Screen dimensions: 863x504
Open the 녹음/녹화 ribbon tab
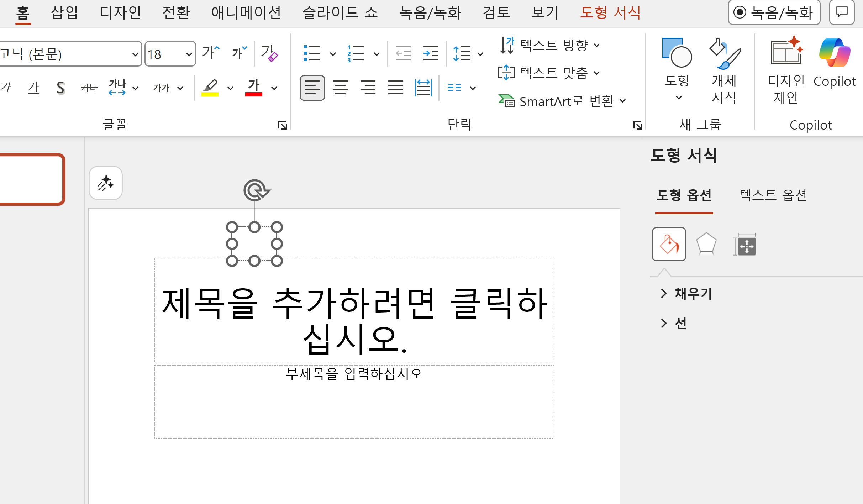430,13
